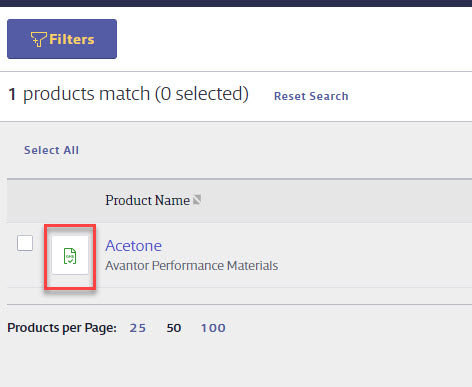
Task: Click the 'Products per Page:' label
Action: click(62, 328)
